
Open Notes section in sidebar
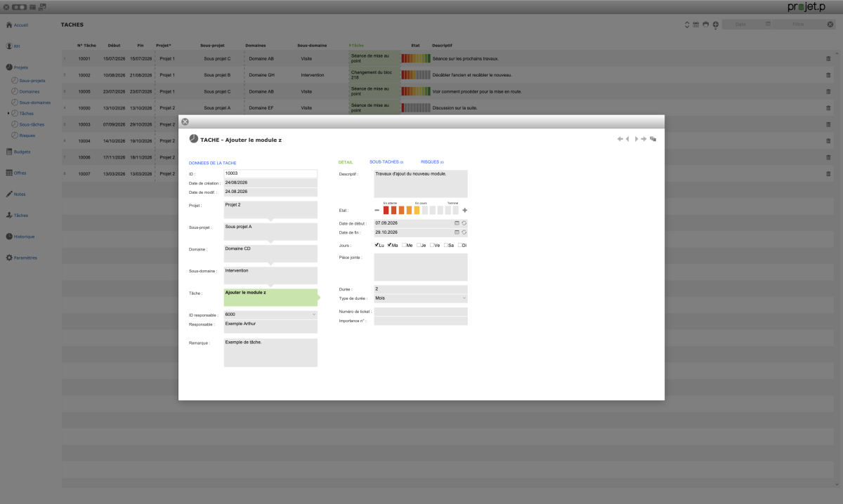(x=16, y=194)
